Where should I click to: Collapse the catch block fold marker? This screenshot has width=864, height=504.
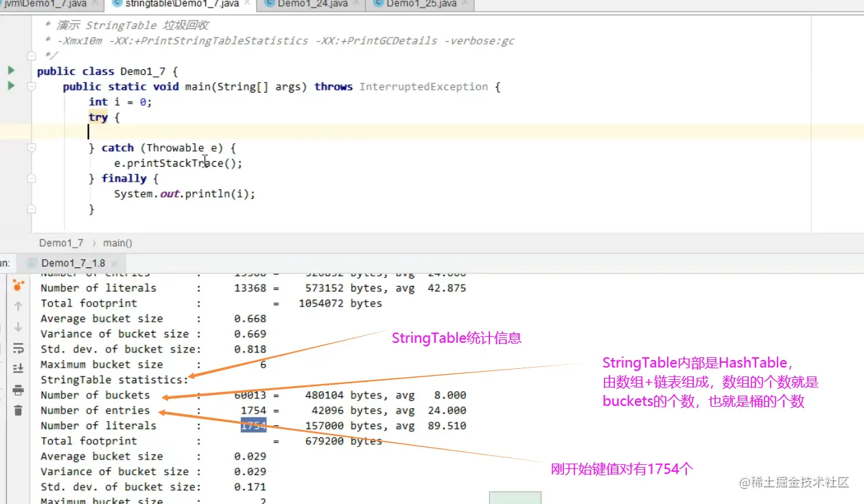coord(31,147)
